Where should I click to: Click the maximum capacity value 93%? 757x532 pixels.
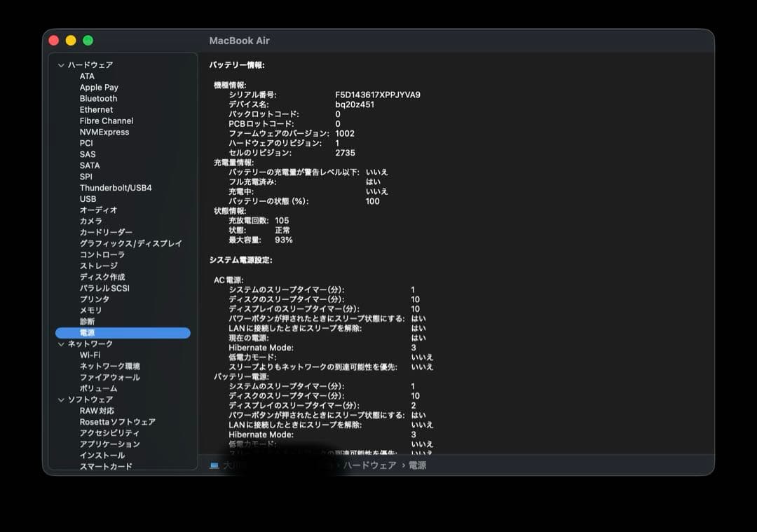click(x=283, y=240)
